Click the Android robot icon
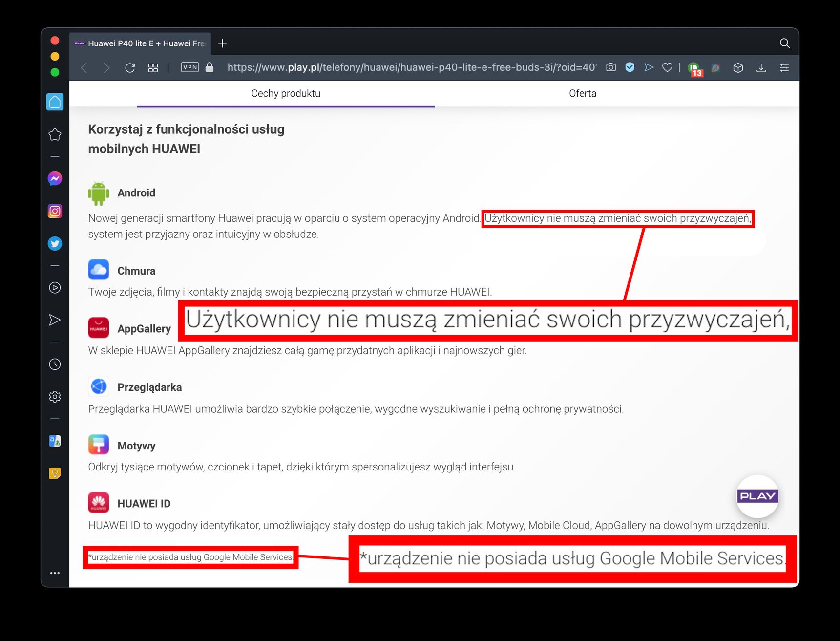Viewport: 840px width, 641px height. tap(99, 193)
